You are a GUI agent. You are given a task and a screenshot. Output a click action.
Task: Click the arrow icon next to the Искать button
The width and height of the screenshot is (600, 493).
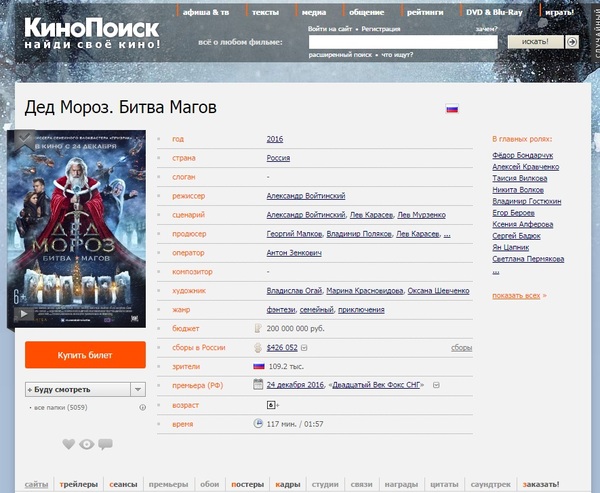[571, 42]
